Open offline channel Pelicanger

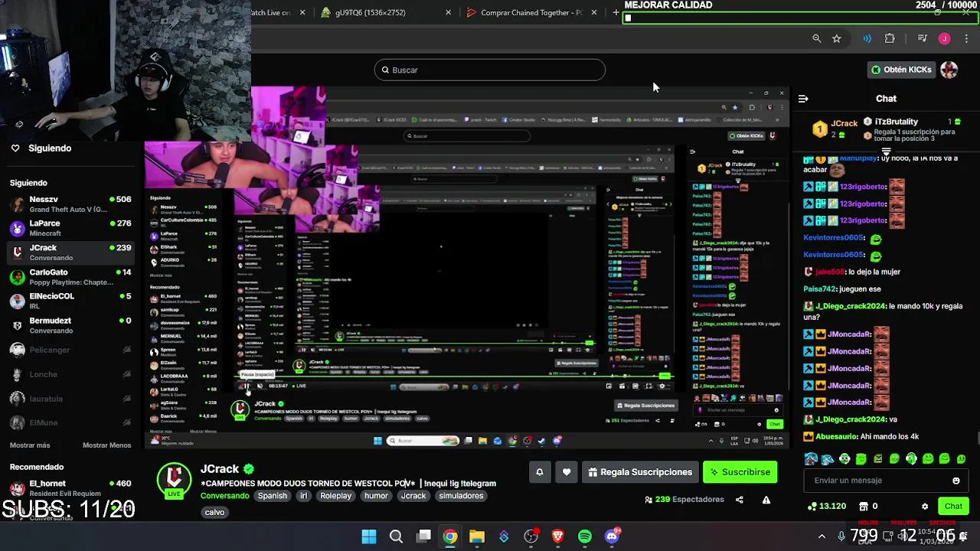[x=70, y=350]
